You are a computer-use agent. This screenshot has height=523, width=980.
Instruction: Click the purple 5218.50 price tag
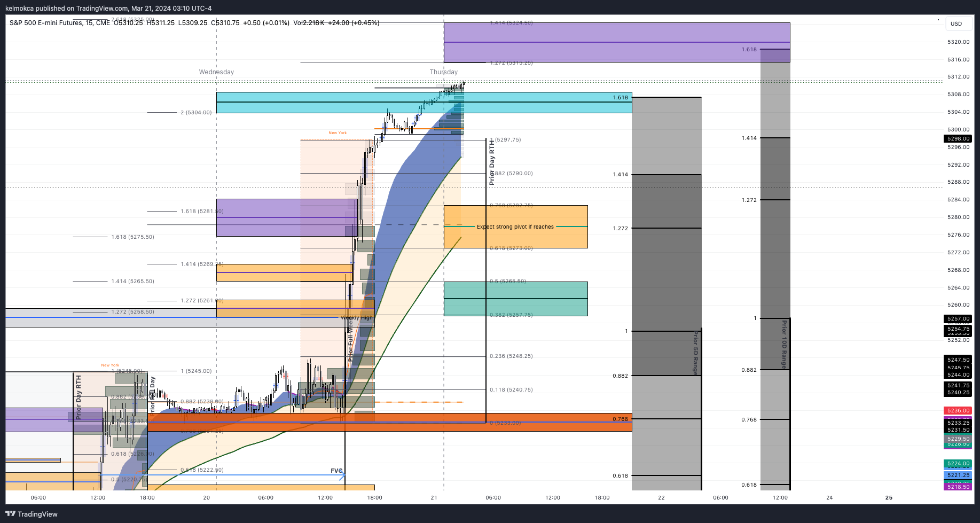[958, 487]
